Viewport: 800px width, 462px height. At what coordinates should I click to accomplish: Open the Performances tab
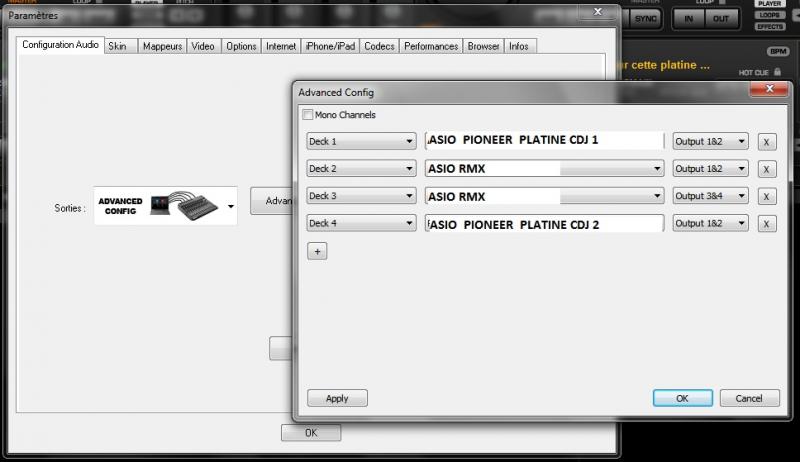point(431,46)
